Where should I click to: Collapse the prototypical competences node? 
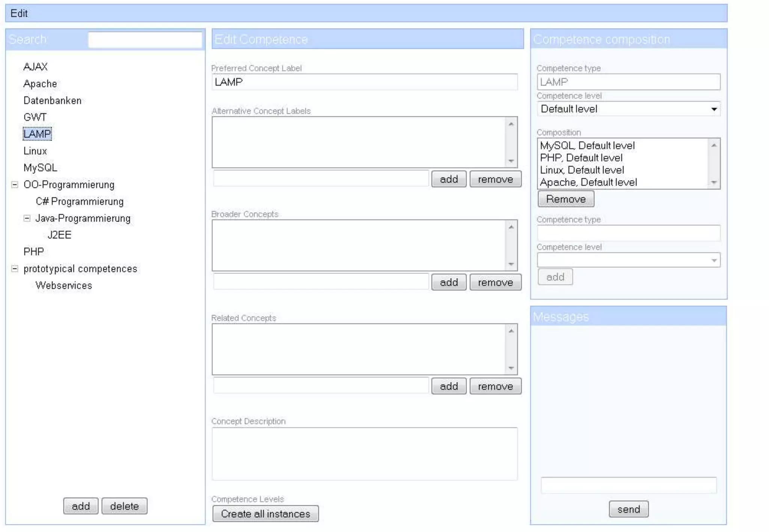point(15,269)
